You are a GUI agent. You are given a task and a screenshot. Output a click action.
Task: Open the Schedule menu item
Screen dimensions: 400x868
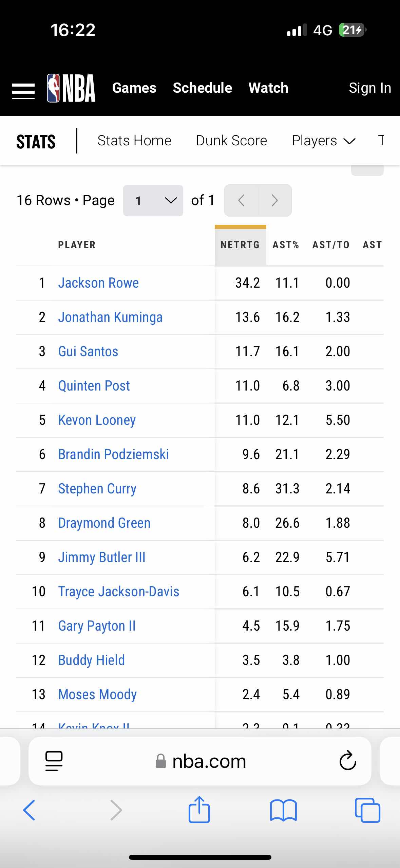point(203,88)
